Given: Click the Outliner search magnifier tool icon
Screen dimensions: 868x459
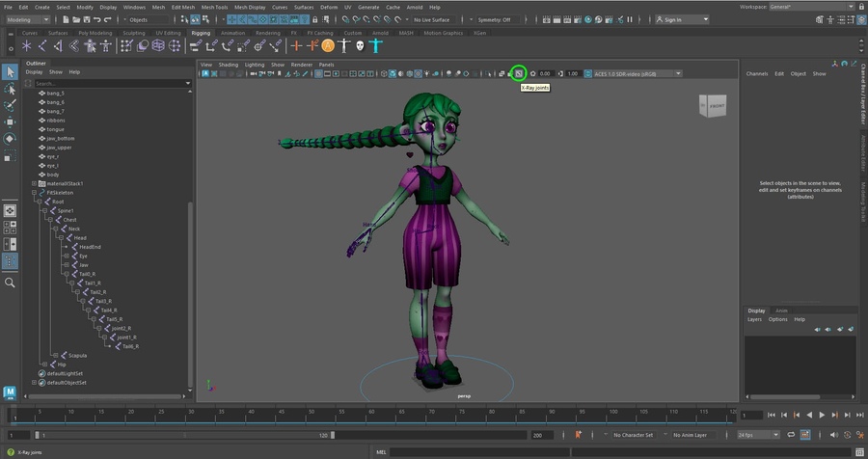Looking at the screenshot, I should point(10,283).
